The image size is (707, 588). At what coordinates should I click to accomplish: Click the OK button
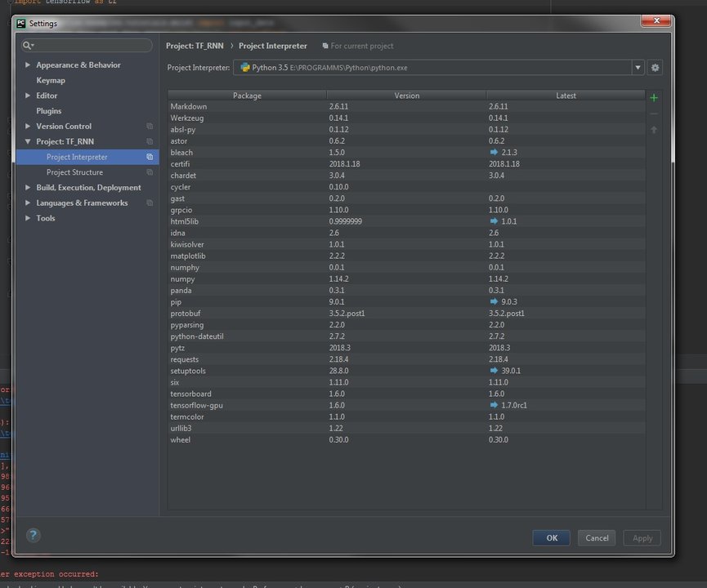pos(552,538)
